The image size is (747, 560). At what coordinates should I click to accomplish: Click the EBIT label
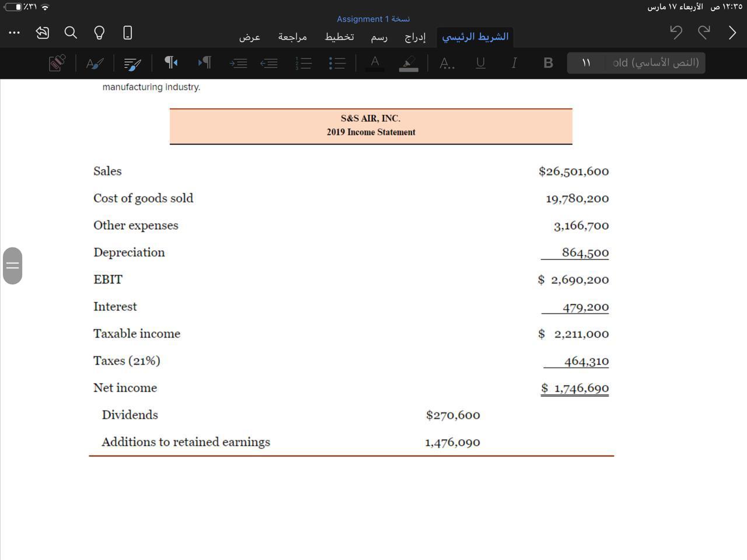point(108,279)
